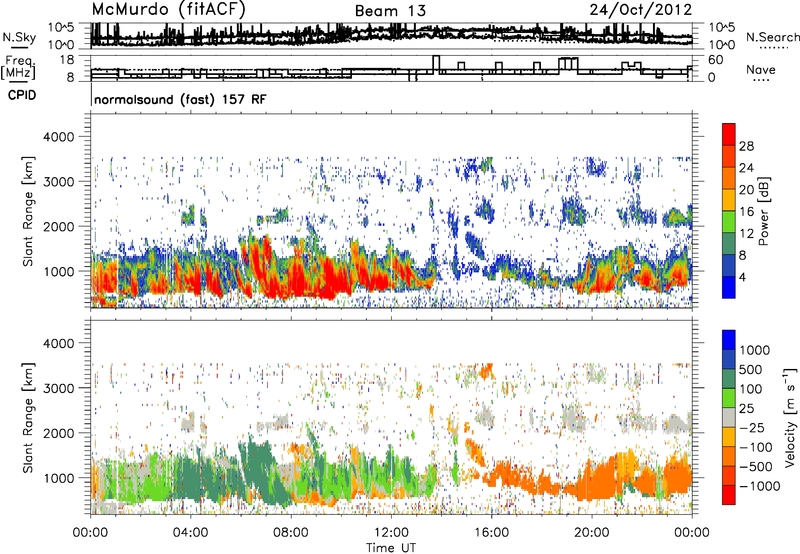Select the "Beam 13" header text
This screenshot has width=800, height=554.
pos(390,11)
